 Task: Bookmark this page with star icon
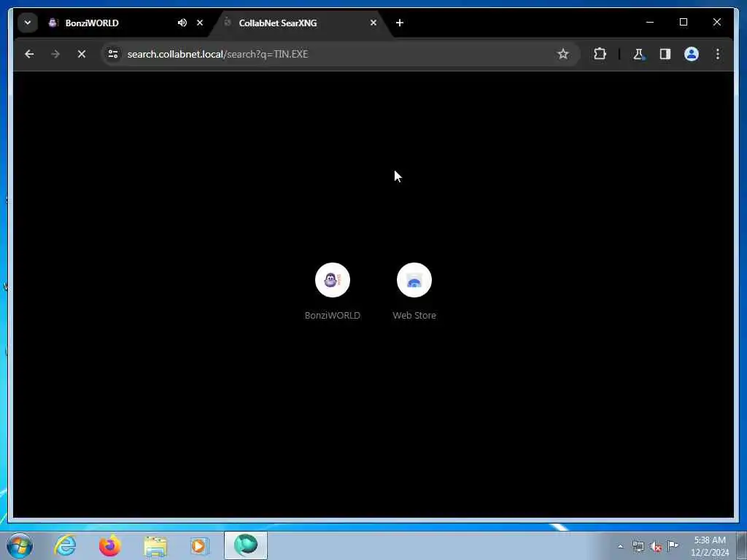[563, 54]
